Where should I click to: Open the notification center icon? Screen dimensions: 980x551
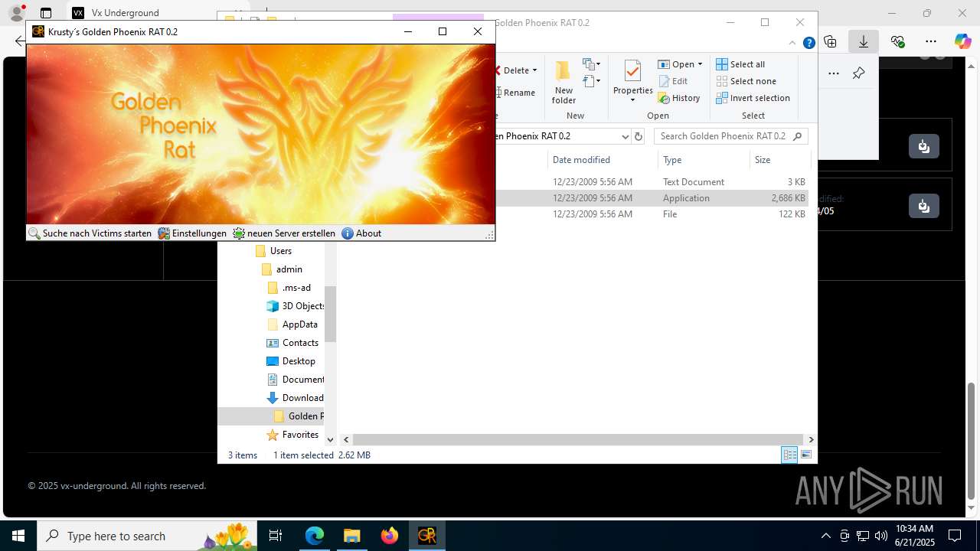coord(955,536)
